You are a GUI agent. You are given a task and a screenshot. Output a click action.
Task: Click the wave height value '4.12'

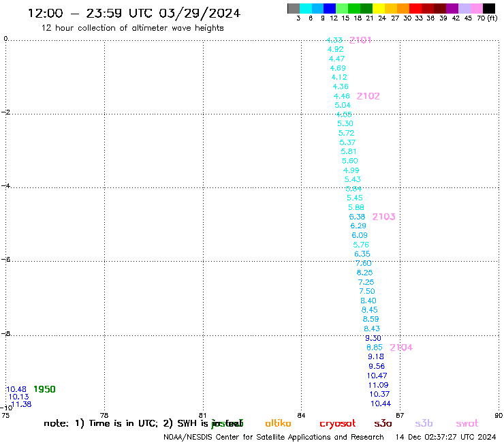pyautogui.click(x=339, y=77)
